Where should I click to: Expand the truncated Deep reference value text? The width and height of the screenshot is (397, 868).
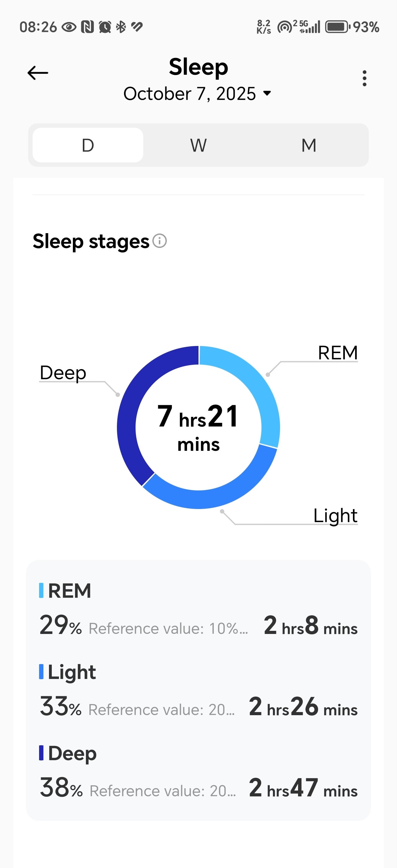point(163,791)
